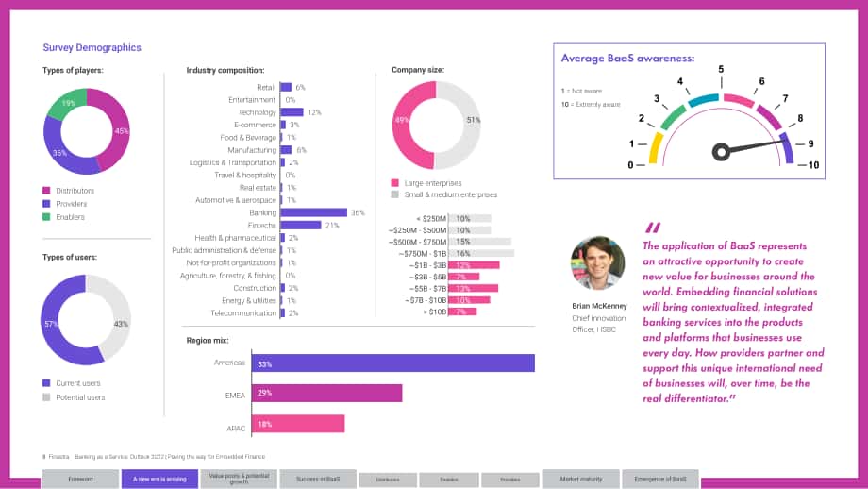Click the 'Health & pharmaceutical' row label
The image size is (868, 489).
pyautogui.click(x=235, y=238)
